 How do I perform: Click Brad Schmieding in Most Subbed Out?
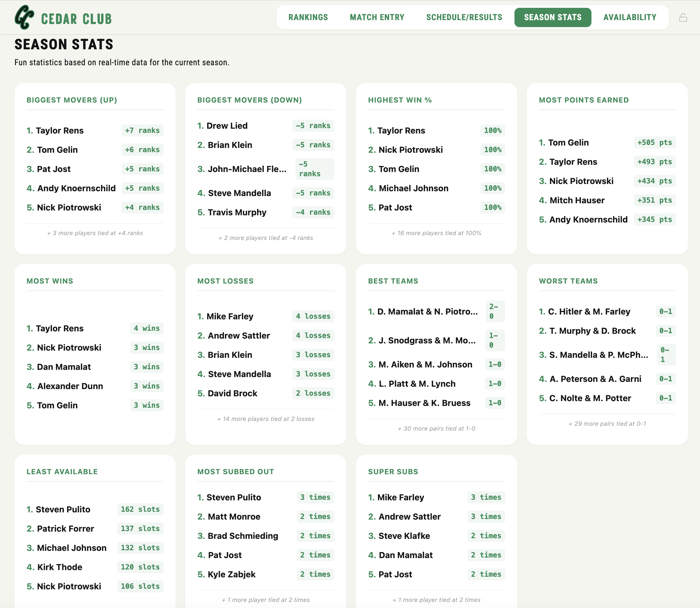[243, 536]
